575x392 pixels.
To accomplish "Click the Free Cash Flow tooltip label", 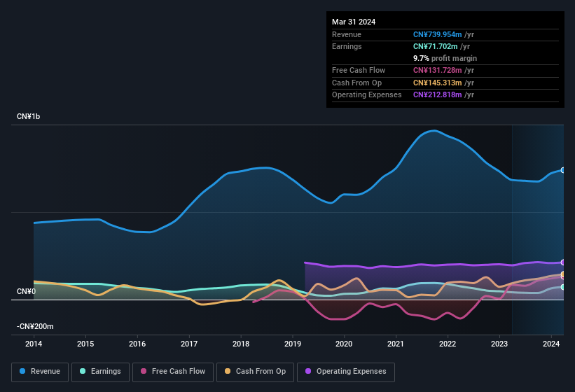I will (359, 70).
